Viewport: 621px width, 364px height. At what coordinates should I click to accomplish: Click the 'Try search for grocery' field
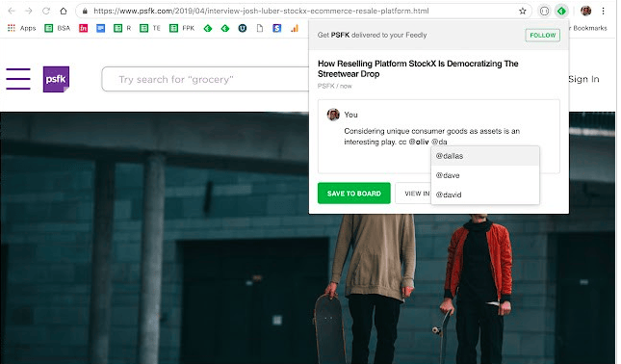[206, 79]
